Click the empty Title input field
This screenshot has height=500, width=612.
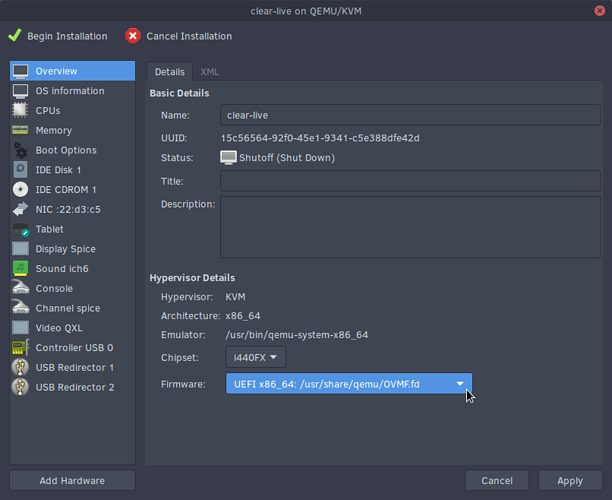pyautogui.click(x=410, y=181)
